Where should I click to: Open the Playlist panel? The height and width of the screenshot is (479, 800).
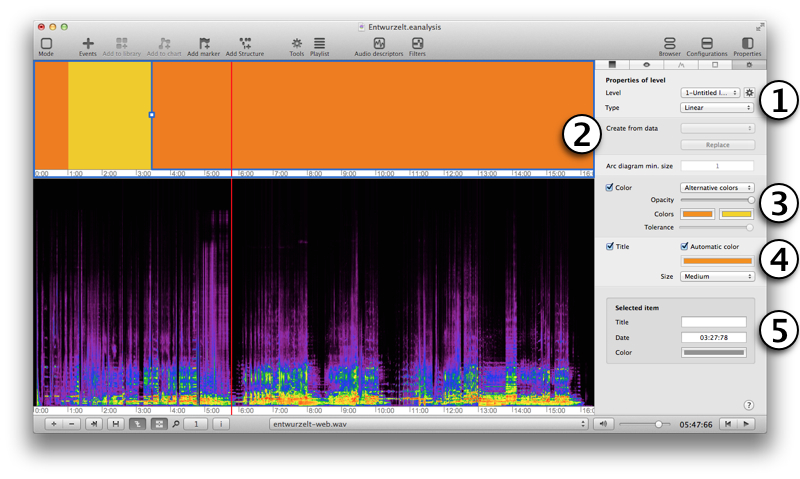319,44
